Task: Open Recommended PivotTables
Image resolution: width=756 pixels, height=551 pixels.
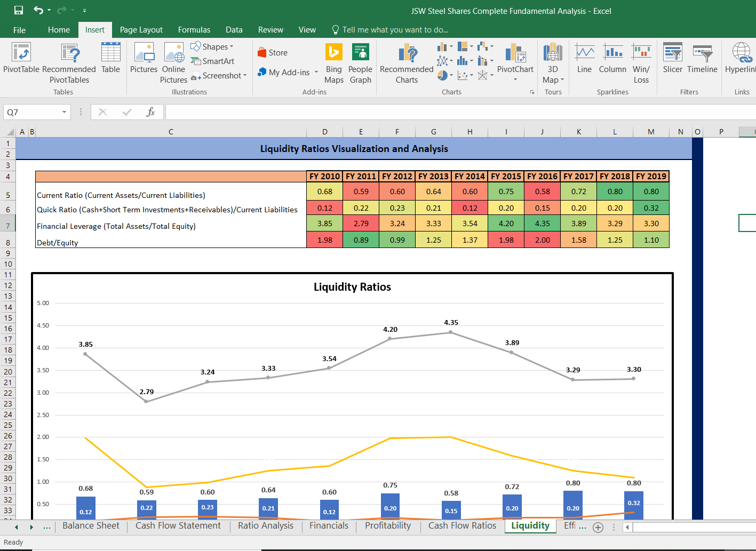Action: 69,63
